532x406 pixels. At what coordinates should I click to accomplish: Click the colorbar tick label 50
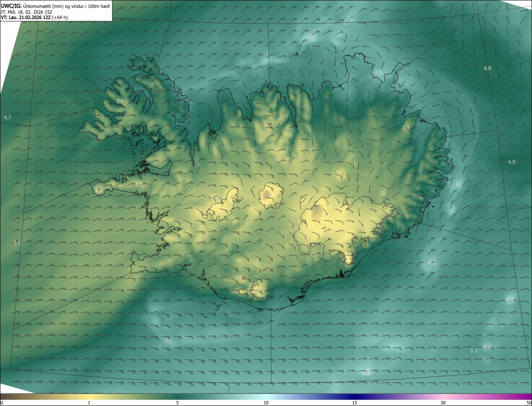529,403
